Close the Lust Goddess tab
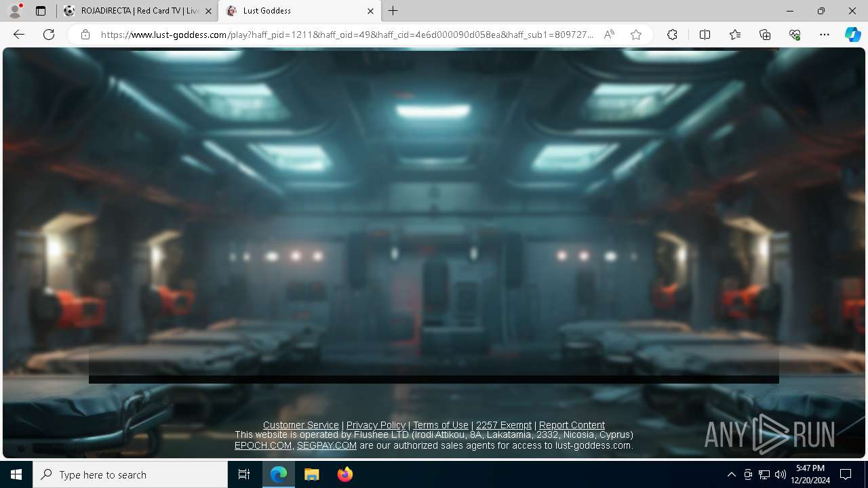This screenshot has width=868, height=488. [x=370, y=11]
